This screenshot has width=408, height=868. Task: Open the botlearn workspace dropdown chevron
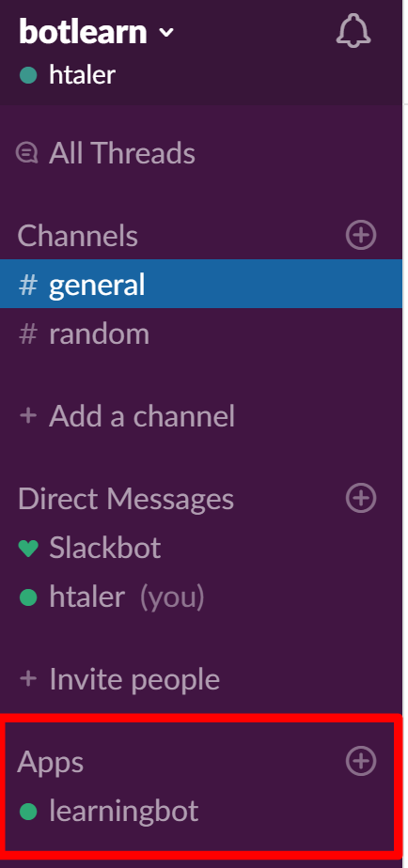pyautogui.click(x=165, y=33)
